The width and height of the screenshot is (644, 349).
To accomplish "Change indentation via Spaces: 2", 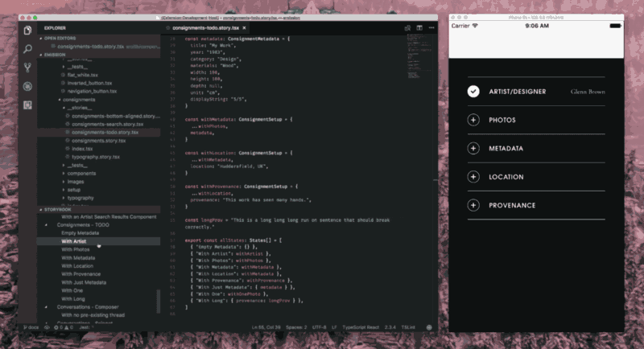I will click(x=296, y=327).
